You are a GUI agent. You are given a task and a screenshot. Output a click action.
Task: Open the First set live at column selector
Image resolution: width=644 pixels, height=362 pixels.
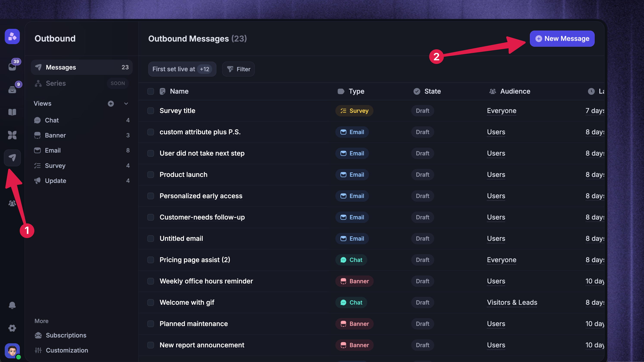tap(182, 69)
